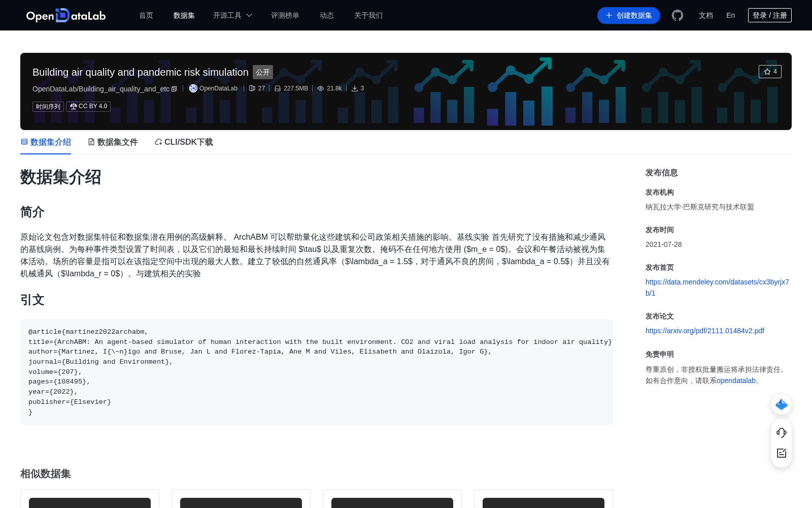Open the feedback form edit icon
The width and height of the screenshot is (812, 508).
(x=782, y=453)
